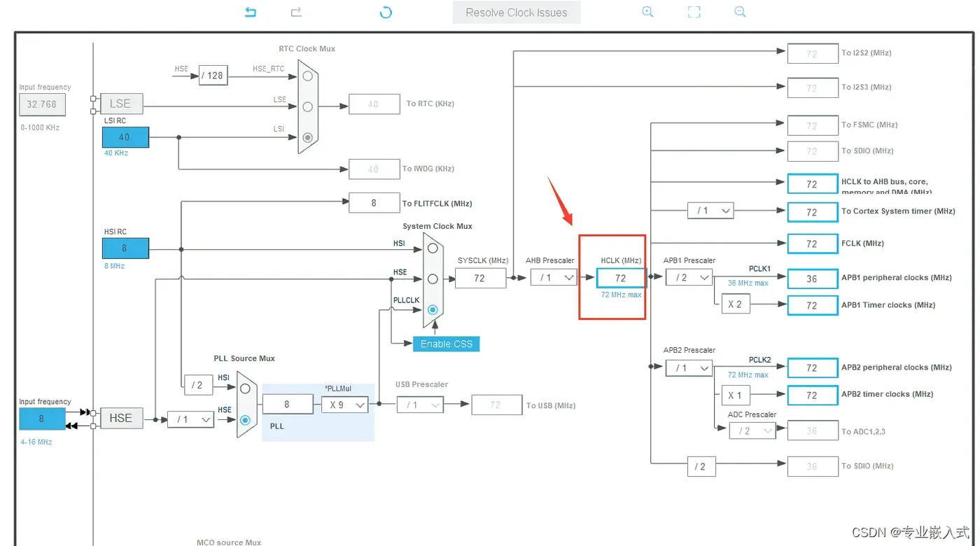980x546 pixels.
Task: Click the undo arrow icon
Action: click(x=251, y=12)
